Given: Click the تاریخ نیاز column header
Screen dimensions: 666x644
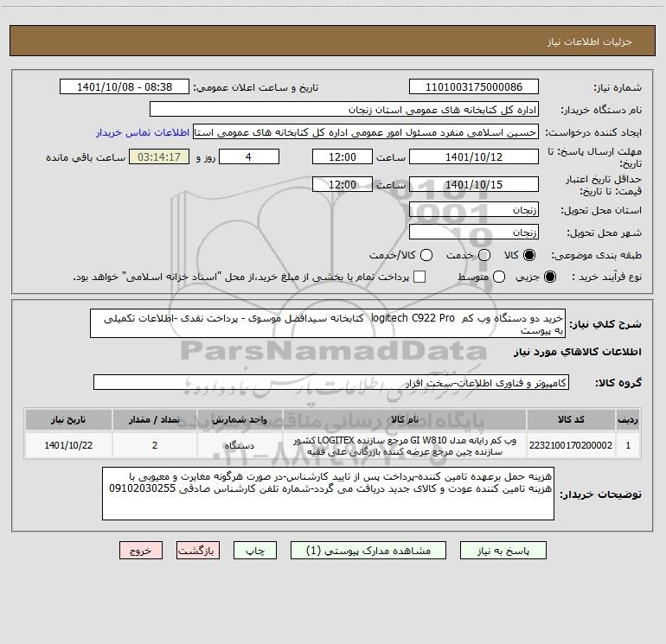Looking at the screenshot, I should pos(68,419).
